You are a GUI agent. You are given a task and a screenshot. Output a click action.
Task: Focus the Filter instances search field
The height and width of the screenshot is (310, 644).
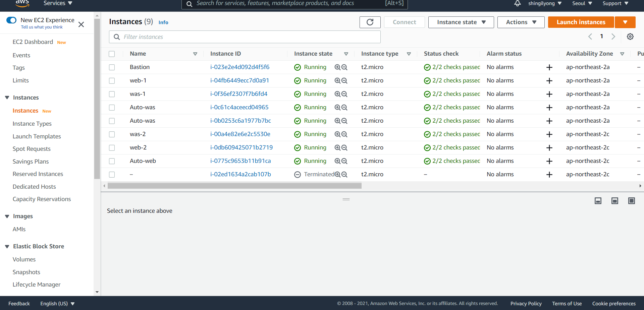pyautogui.click(x=245, y=37)
